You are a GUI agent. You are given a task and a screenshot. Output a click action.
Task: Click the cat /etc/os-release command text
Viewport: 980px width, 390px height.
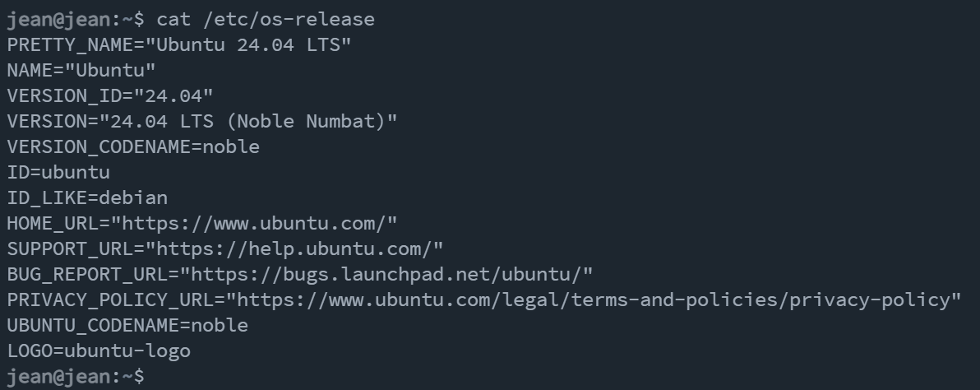[x=266, y=20]
